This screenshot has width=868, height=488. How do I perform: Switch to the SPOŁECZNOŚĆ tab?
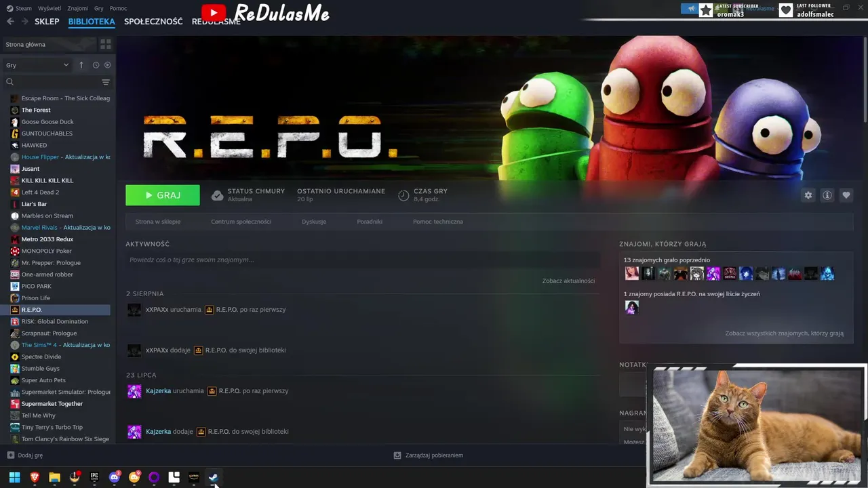[153, 22]
